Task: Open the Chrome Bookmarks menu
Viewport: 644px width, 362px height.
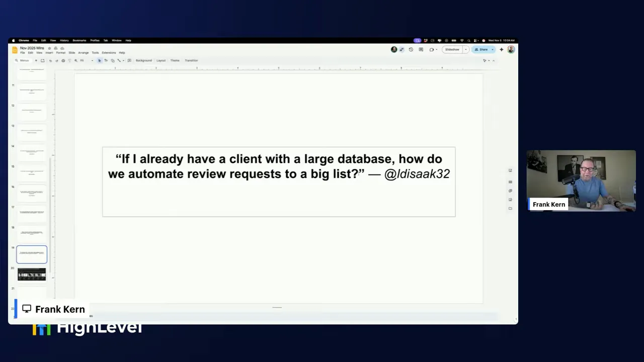Action: click(79, 40)
